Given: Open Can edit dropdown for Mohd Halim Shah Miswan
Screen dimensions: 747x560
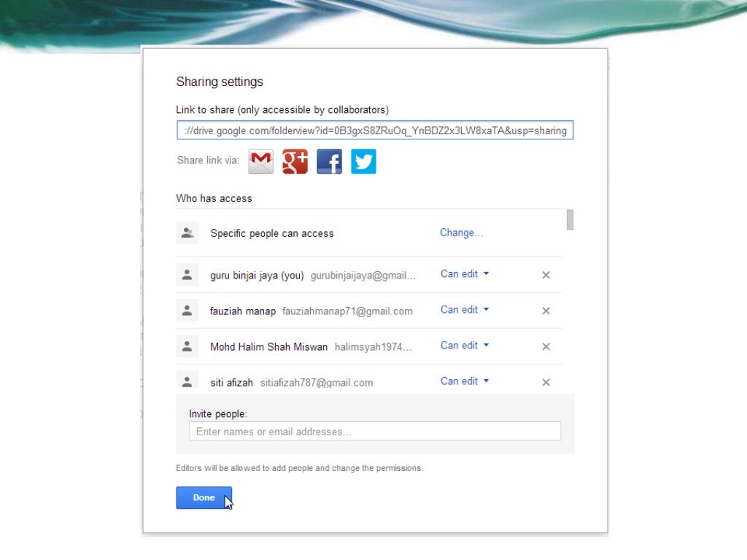Looking at the screenshot, I should tap(465, 345).
